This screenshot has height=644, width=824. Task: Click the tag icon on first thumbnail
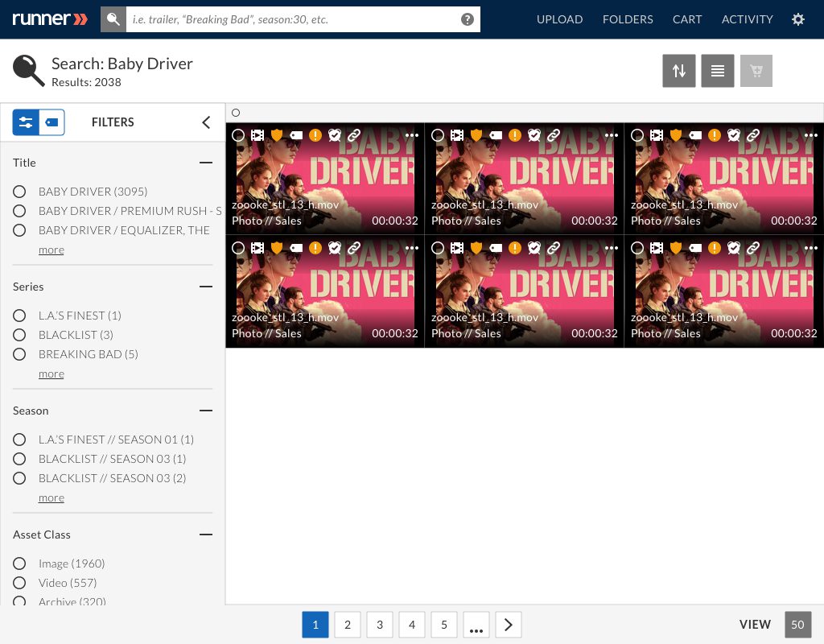click(296, 135)
